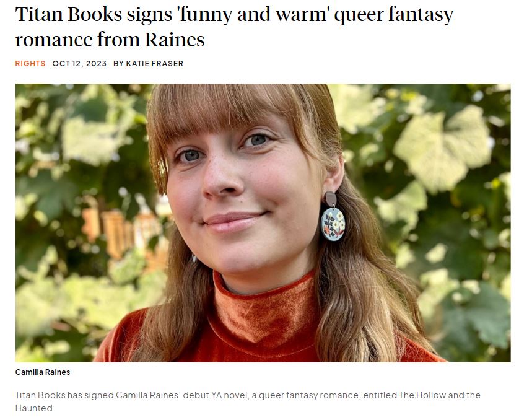Image resolution: width=519 pixels, height=420 pixels.
Task: Select the word 'Raines' in the headline
Action: (x=175, y=40)
